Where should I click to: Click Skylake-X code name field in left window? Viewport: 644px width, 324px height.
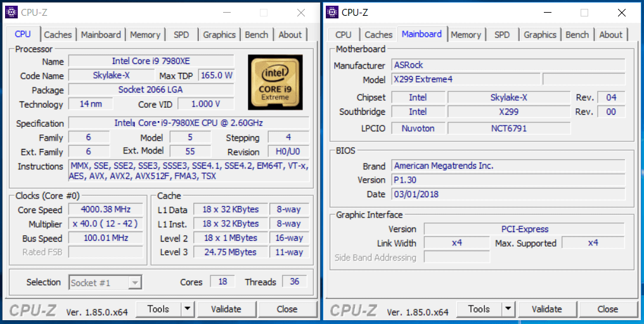click(x=112, y=75)
